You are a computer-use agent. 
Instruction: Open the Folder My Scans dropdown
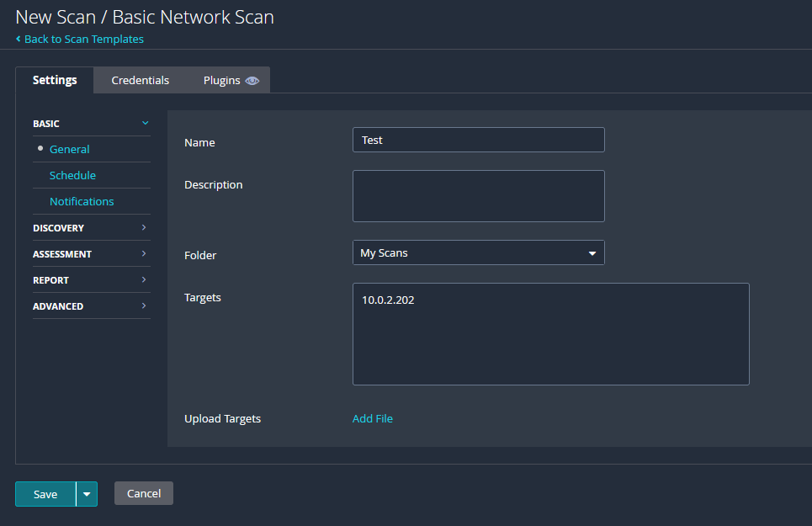coord(479,252)
